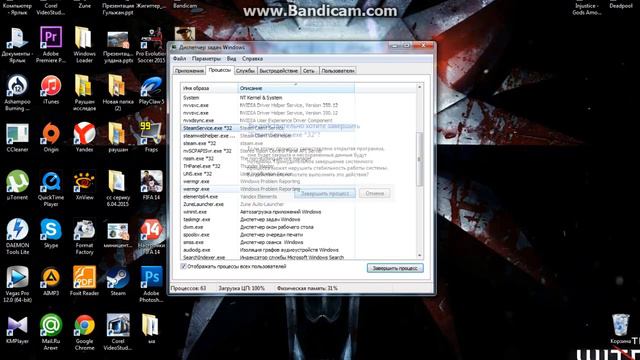Launch CCleaner from the desktop
This screenshot has height=360, width=640.
17,138
